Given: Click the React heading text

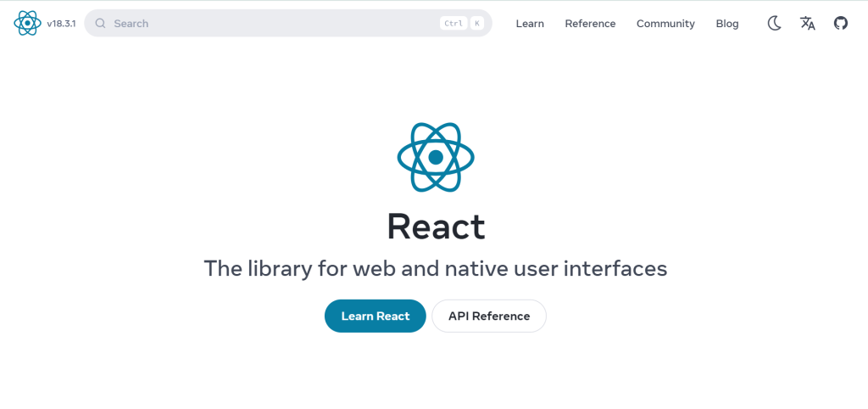Looking at the screenshot, I should coord(436,227).
